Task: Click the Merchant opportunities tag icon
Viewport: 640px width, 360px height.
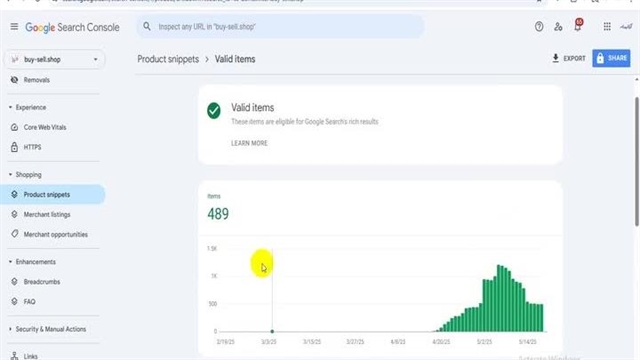Action: pyautogui.click(x=14, y=234)
